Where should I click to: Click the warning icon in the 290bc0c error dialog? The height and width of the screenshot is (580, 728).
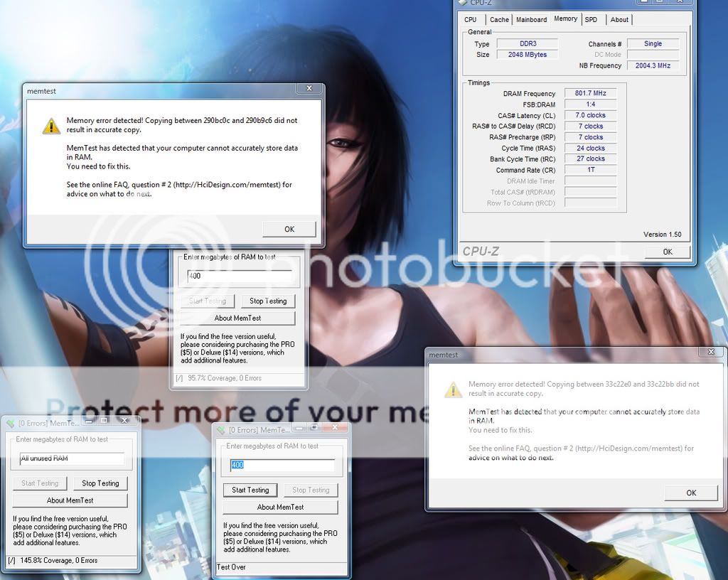[x=51, y=127]
